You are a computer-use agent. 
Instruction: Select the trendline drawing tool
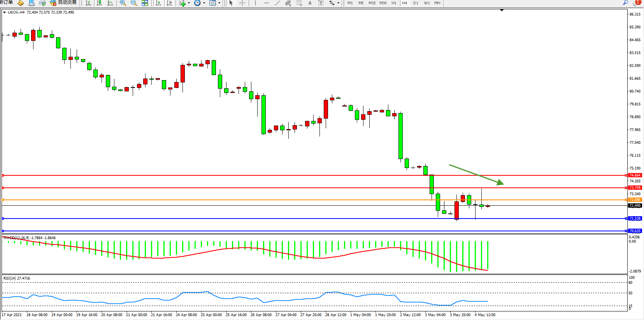point(277,3)
